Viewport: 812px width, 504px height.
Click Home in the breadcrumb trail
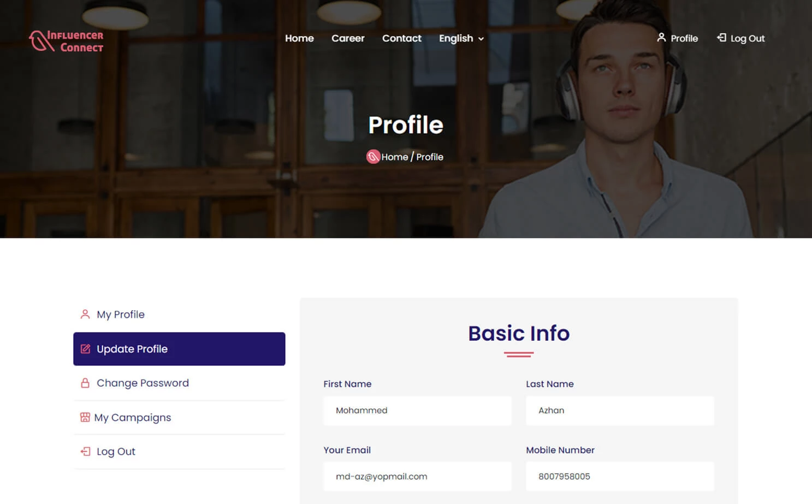(x=394, y=157)
